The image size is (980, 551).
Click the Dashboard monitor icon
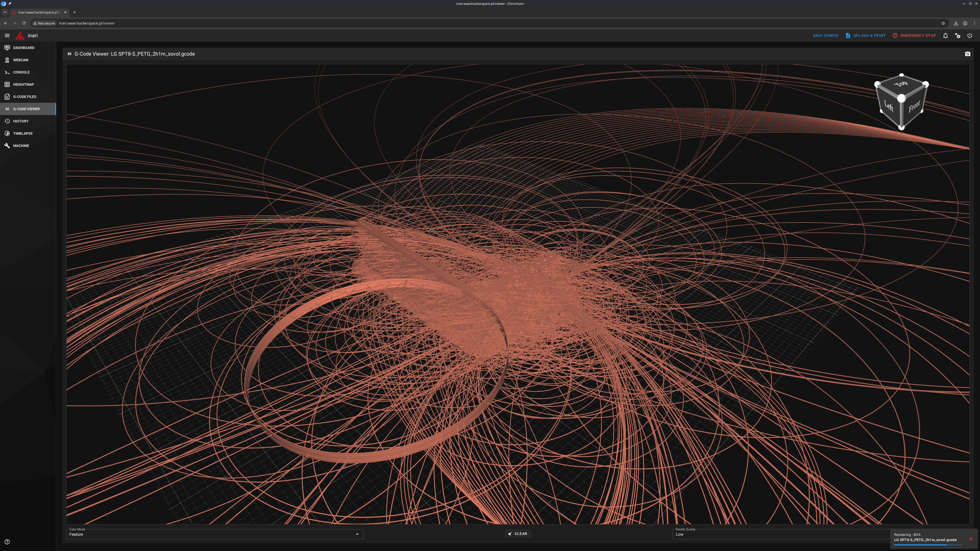[7, 47]
